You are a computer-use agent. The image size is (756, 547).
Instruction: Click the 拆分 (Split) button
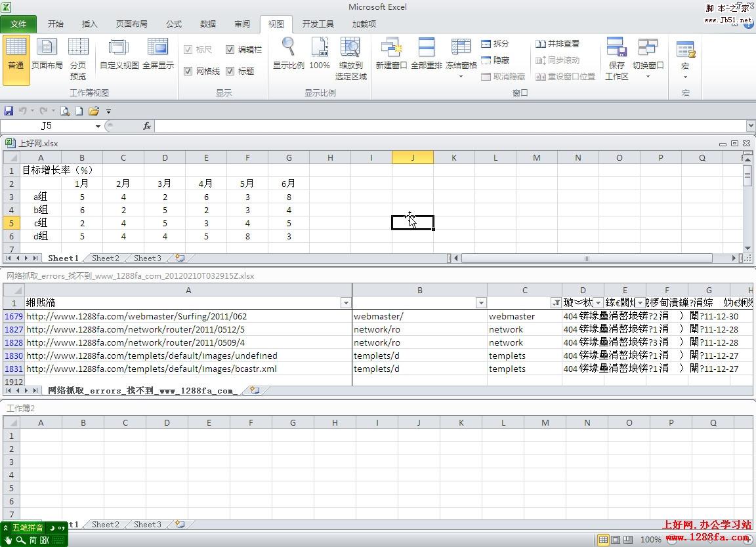tap(495, 43)
